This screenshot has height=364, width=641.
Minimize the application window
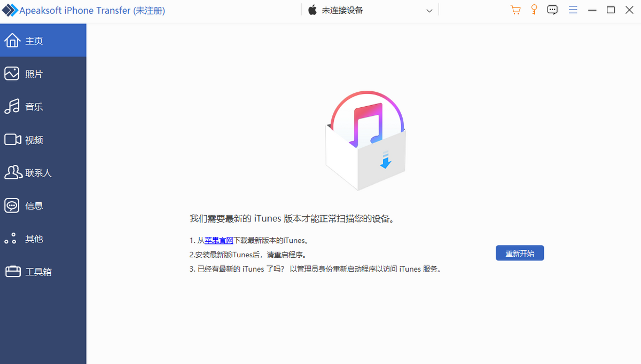coord(591,10)
